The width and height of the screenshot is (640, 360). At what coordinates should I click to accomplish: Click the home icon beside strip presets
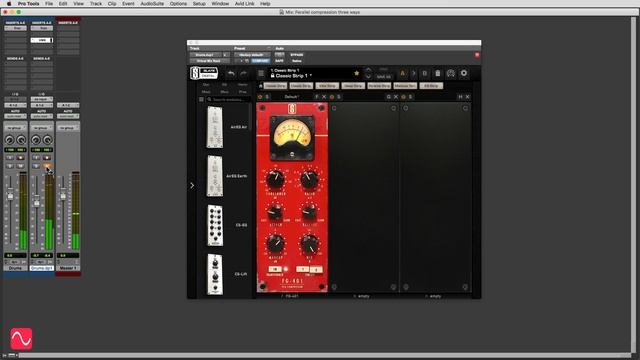pos(260,86)
